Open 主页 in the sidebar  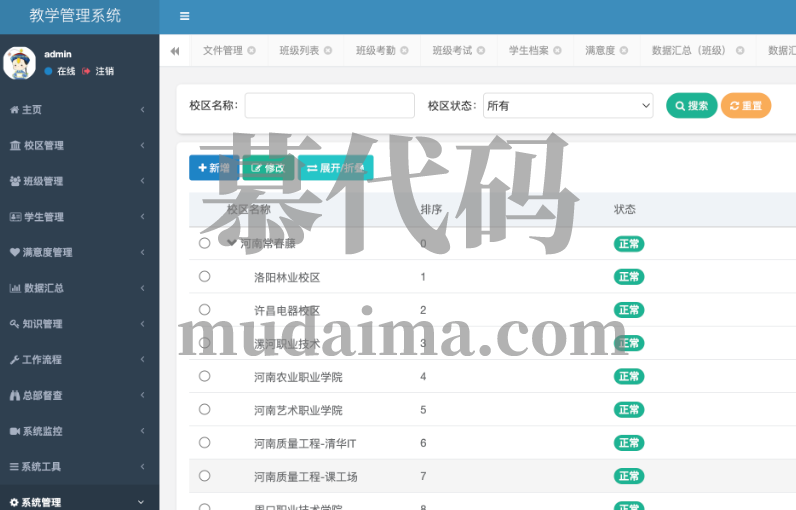coord(32,110)
